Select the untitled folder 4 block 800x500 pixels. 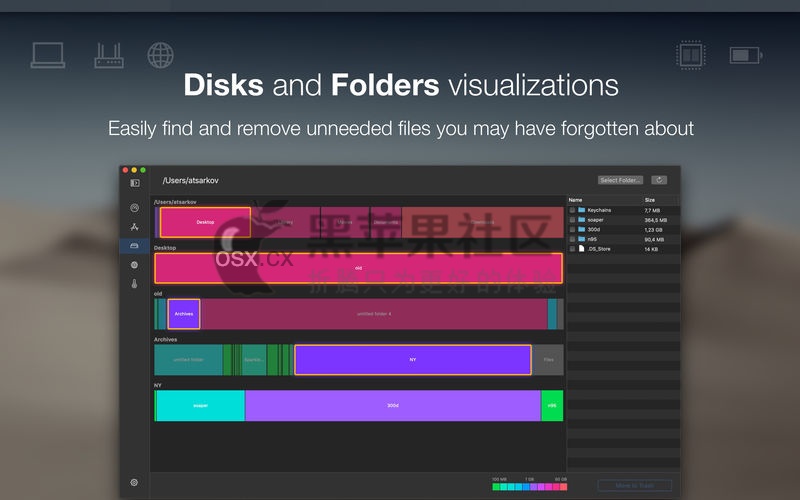coord(374,314)
